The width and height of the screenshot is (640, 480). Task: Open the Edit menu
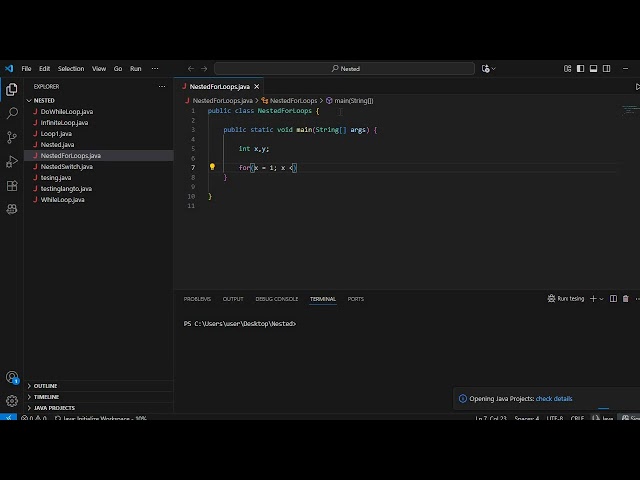[x=44, y=69]
